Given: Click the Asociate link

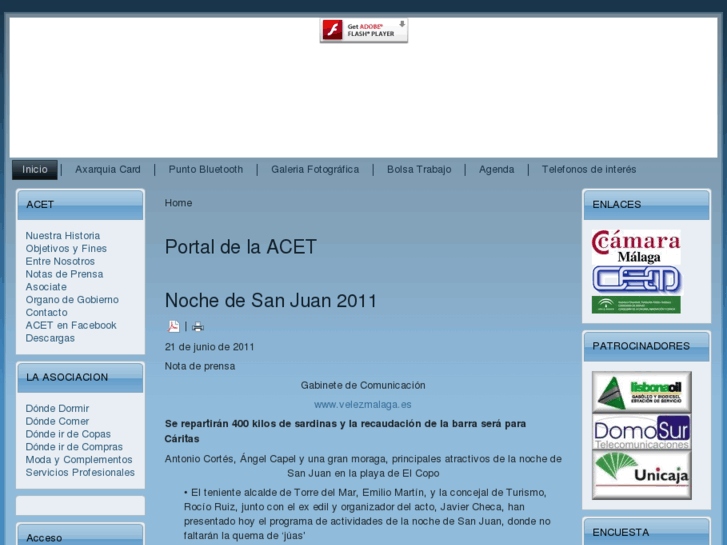Looking at the screenshot, I should pos(46,287).
